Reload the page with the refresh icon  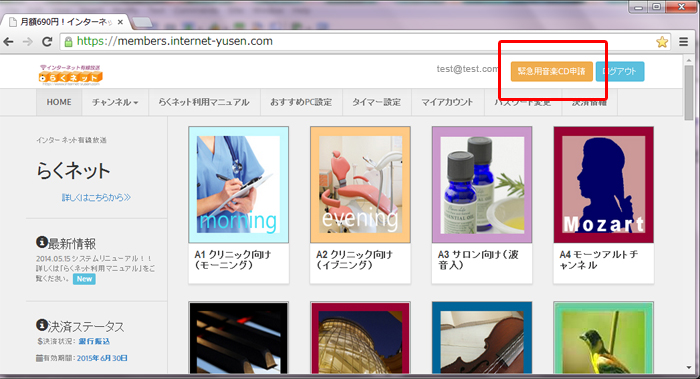(x=47, y=42)
